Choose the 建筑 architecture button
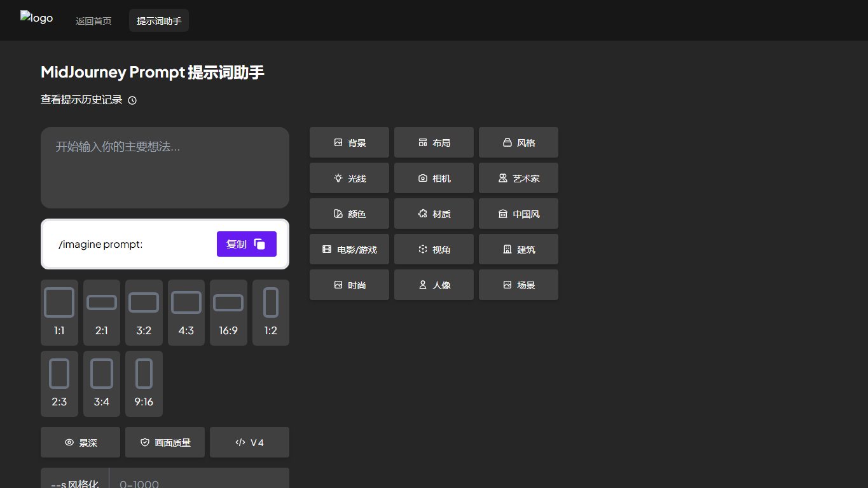The height and width of the screenshot is (488, 868). pyautogui.click(x=518, y=249)
